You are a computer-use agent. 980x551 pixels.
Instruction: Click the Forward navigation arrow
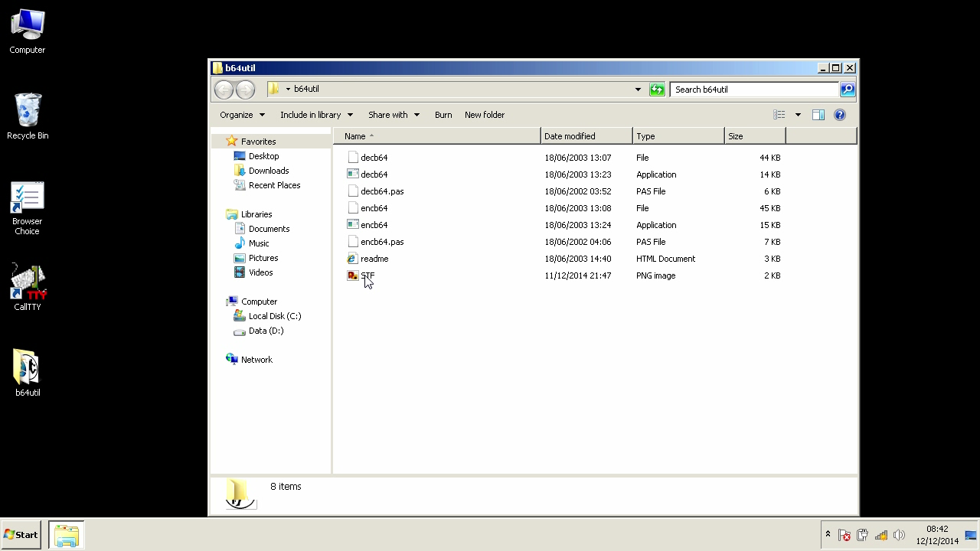click(245, 90)
